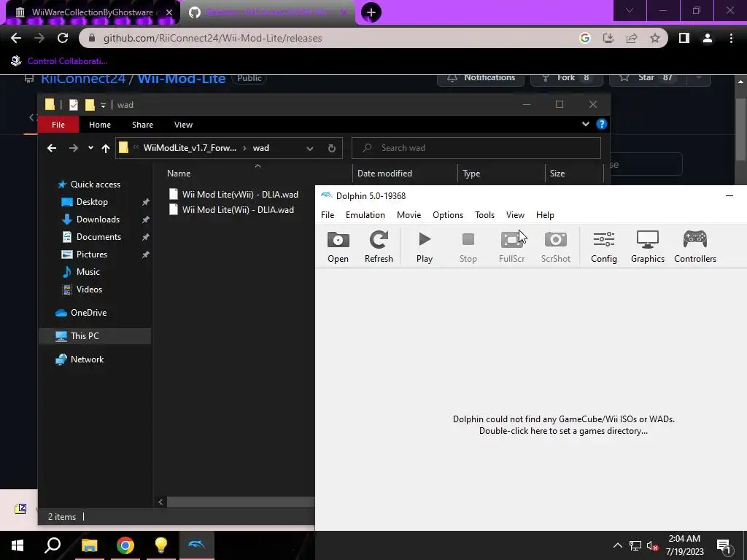The height and width of the screenshot is (560, 747).
Task: Open recent locations dropdown in Explorer
Action: pos(90,148)
